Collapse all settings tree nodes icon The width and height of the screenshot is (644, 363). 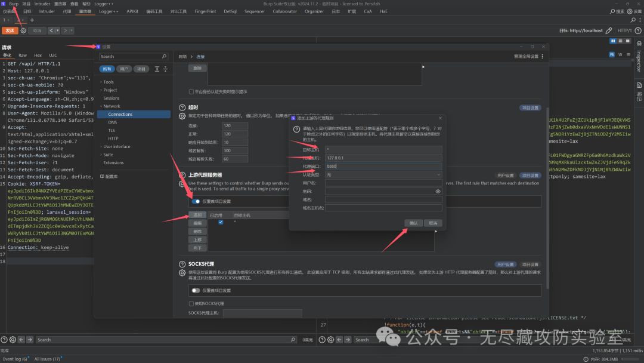pyautogui.click(x=166, y=69)
